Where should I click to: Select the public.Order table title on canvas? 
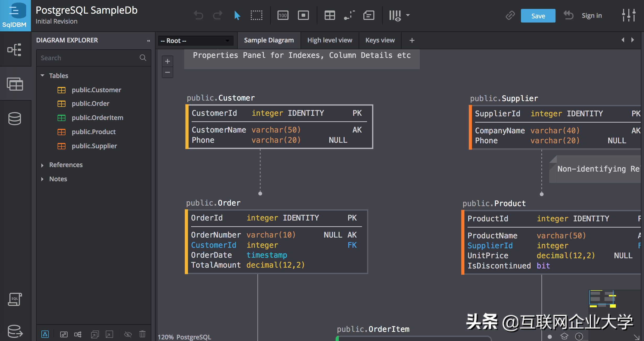pyautogui.click(x=213, y=203)
